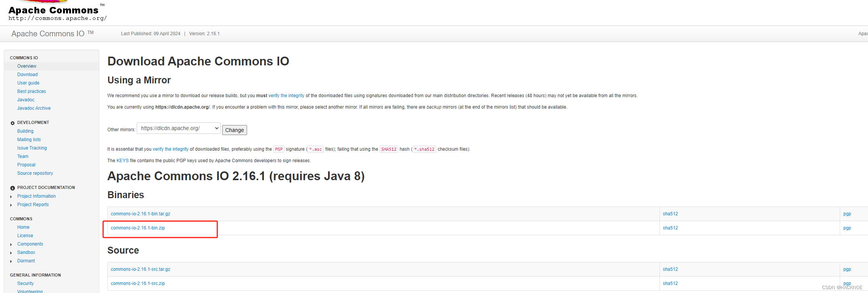This screenshot has width=868, height=293.
Task: Open Team sidebar link
Action: point(23,156)
